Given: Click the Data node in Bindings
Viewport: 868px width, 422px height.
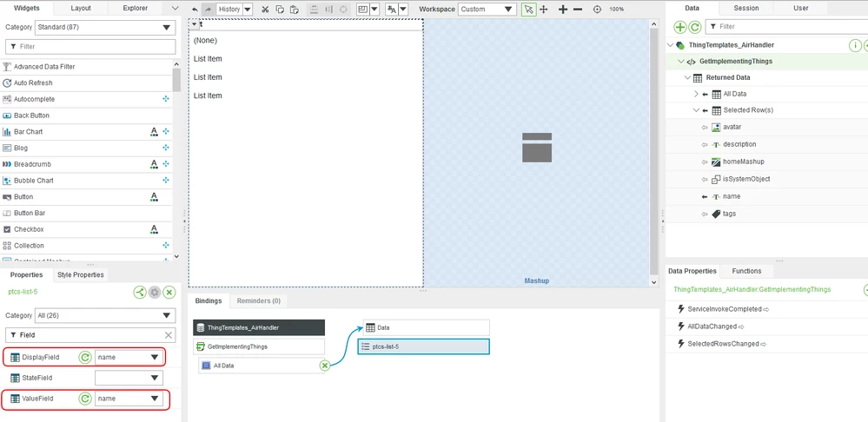Looking at the screenshot, I should tap(427, 328).
